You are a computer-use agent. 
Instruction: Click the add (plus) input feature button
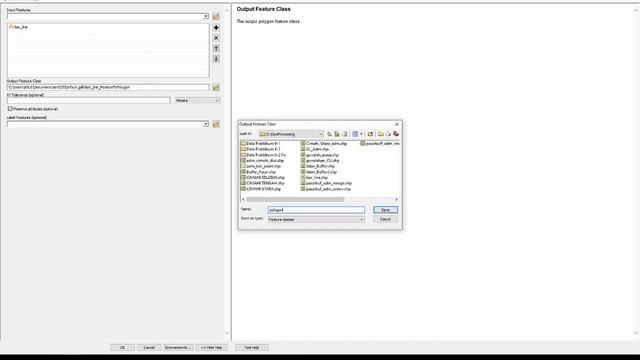[x=216, y=28]
